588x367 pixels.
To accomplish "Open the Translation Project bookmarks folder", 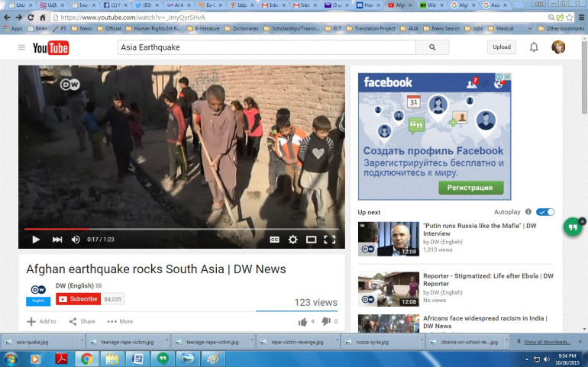I will [x=370, y=28].
